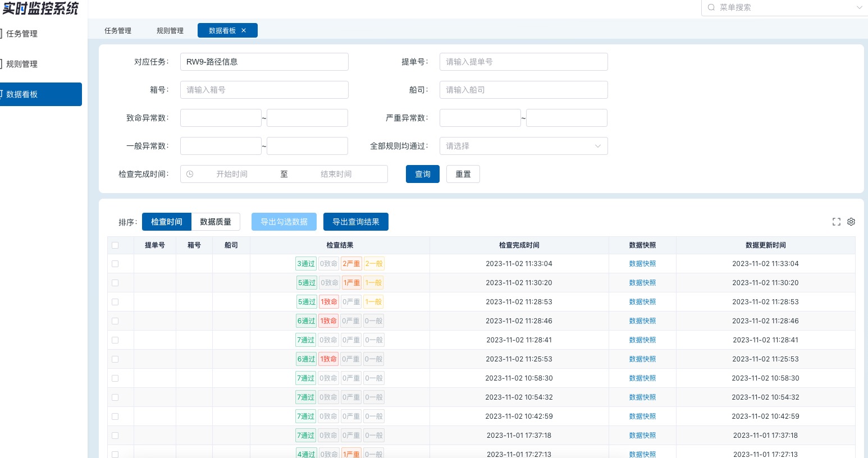Open 数据快照 link for 10:58:30 row
The height and width of the screenshot is (458, 868).
click(642, 378)
